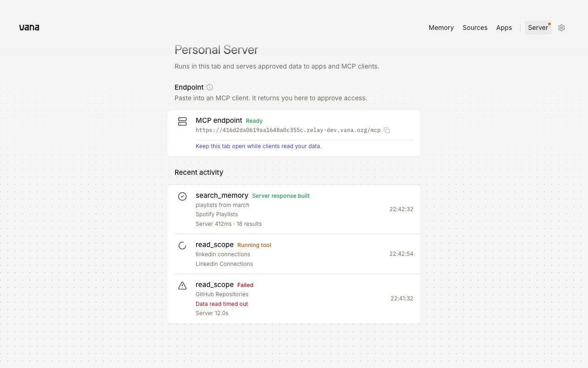The height and width of the screenshot is (368, 588).
Task: Click the green Ready status label
Action: 254,121
